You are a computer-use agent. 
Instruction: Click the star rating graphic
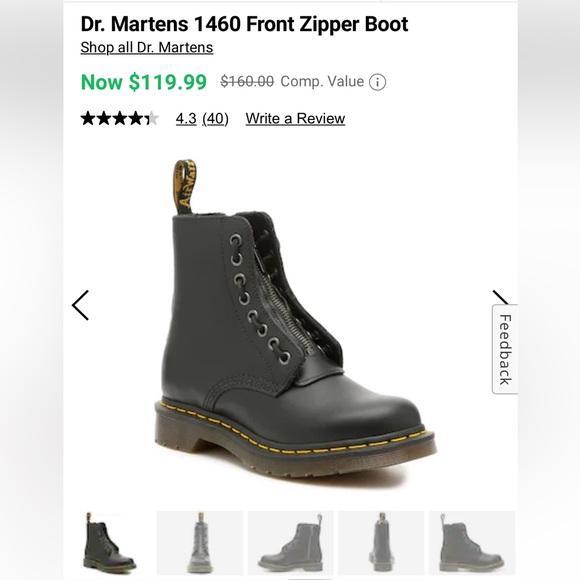pyautogui.click(x=119, y=118)
